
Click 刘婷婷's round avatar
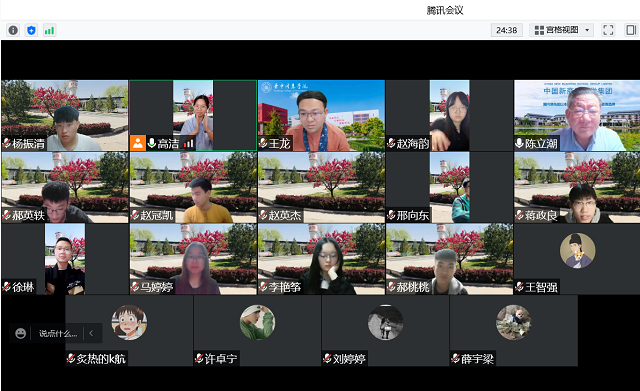pyautogui.click(x=386, y=322)
